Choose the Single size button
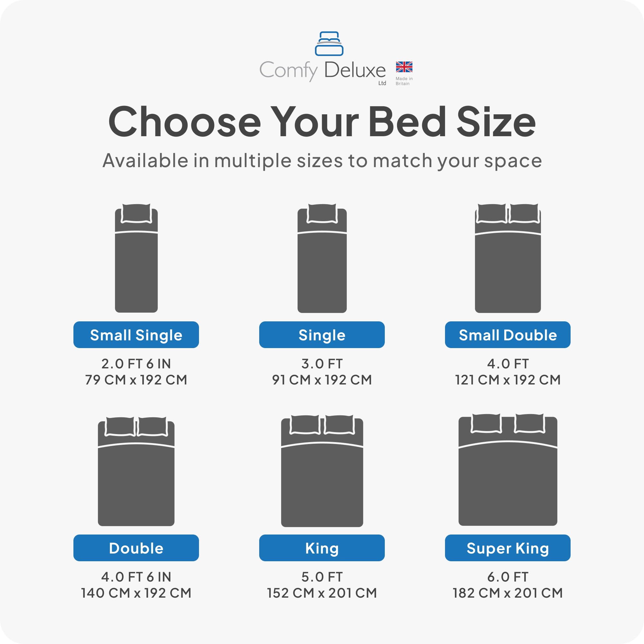The image size is (644, 644). pyautogui.click(x=322, y=335)
